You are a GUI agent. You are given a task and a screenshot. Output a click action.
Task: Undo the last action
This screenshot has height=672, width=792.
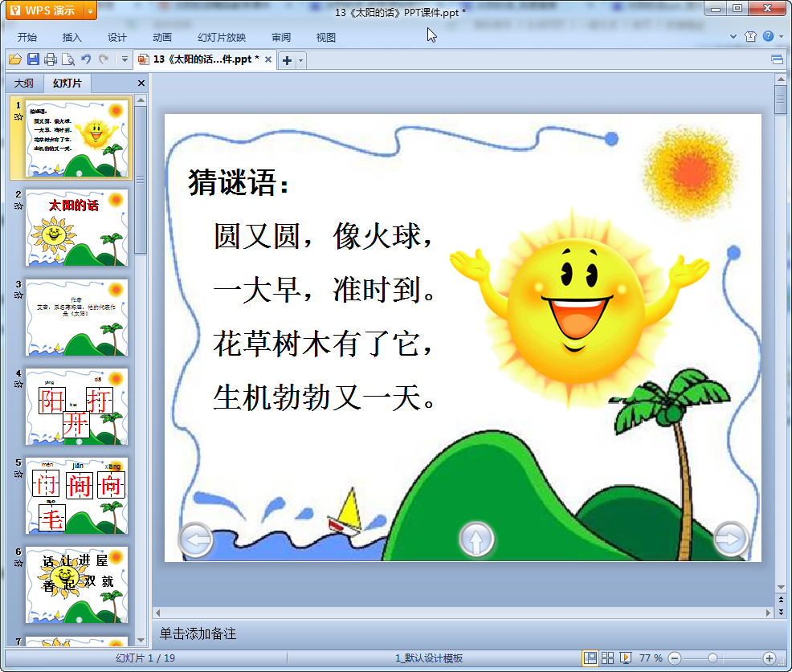(86, 59)
